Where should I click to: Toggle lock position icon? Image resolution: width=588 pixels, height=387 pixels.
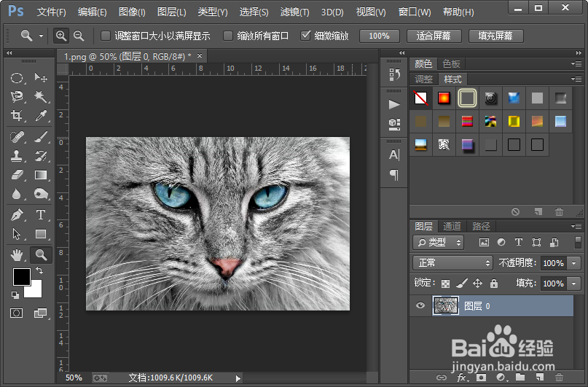(x=477, y=283)
